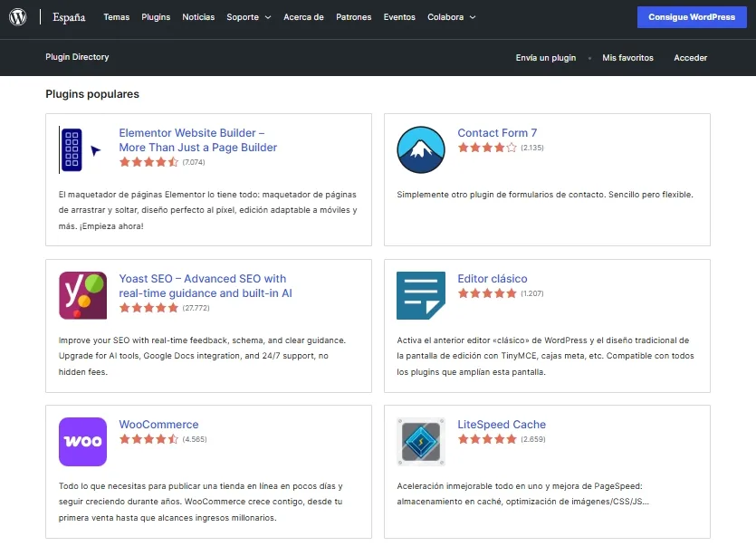The image size is (756, 546).
Task: Click the Consigue WordPress button
Action: (x=692, y=17)
